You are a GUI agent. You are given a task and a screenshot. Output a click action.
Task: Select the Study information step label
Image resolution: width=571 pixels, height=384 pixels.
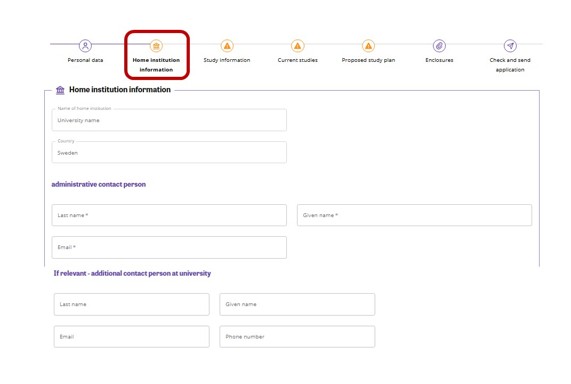(227, 60)
